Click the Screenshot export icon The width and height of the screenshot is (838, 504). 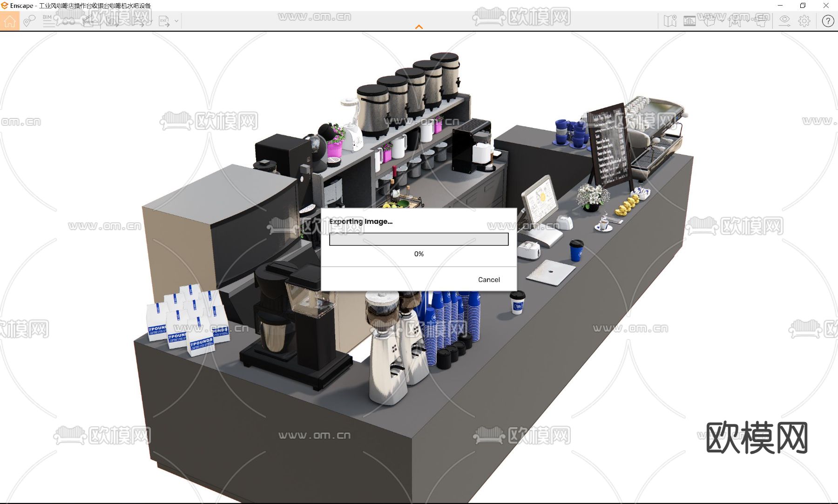coord(113,21)
